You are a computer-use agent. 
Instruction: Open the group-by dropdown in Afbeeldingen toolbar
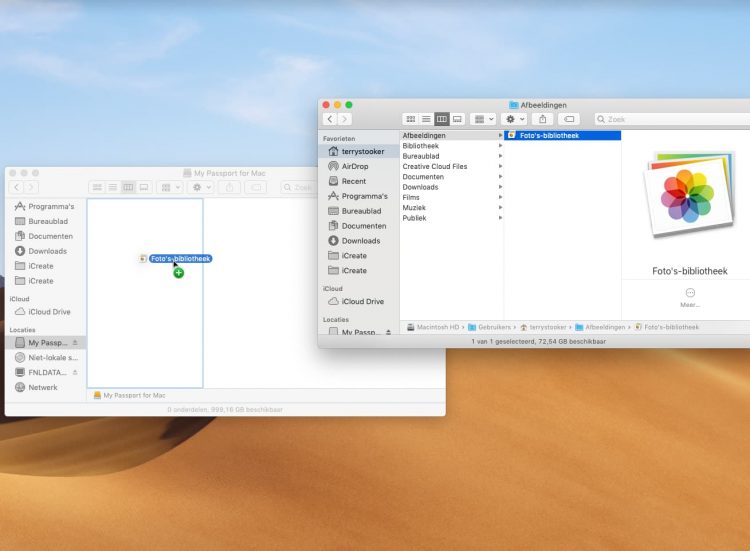483,119
